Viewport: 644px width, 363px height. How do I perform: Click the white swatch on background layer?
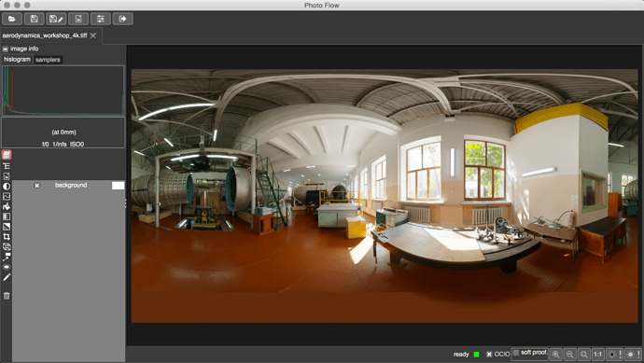(x=118, y=186)
